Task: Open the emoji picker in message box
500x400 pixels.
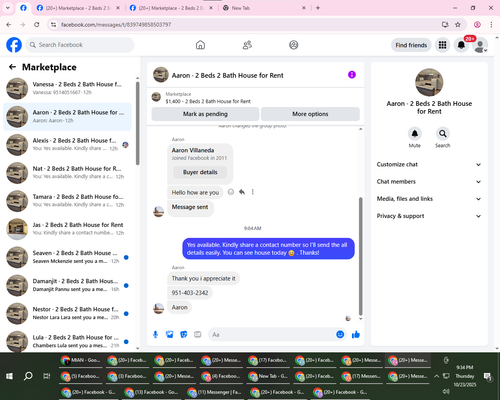Action: tap(340, 334)
